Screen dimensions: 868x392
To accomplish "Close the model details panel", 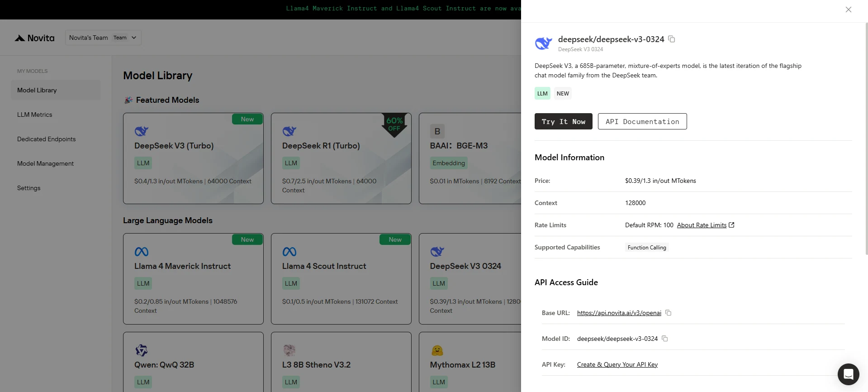I will click(x=849, y=10).
